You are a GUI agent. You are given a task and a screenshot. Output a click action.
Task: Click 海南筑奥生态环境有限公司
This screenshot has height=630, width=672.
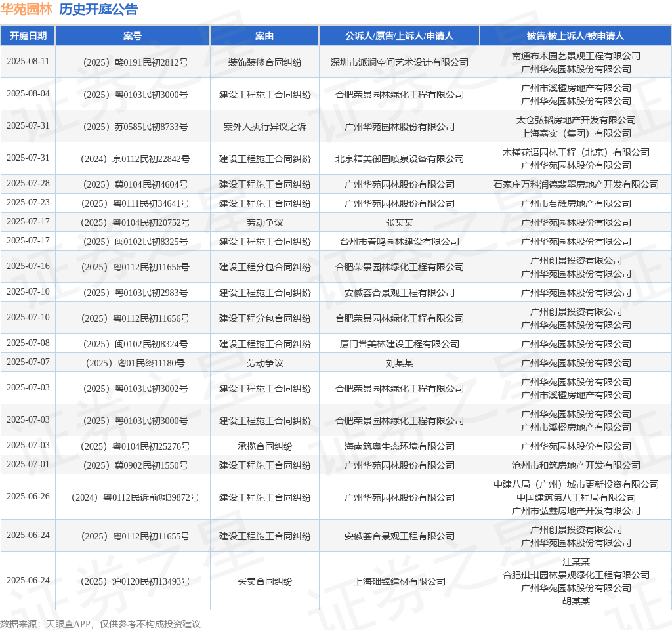400,446
